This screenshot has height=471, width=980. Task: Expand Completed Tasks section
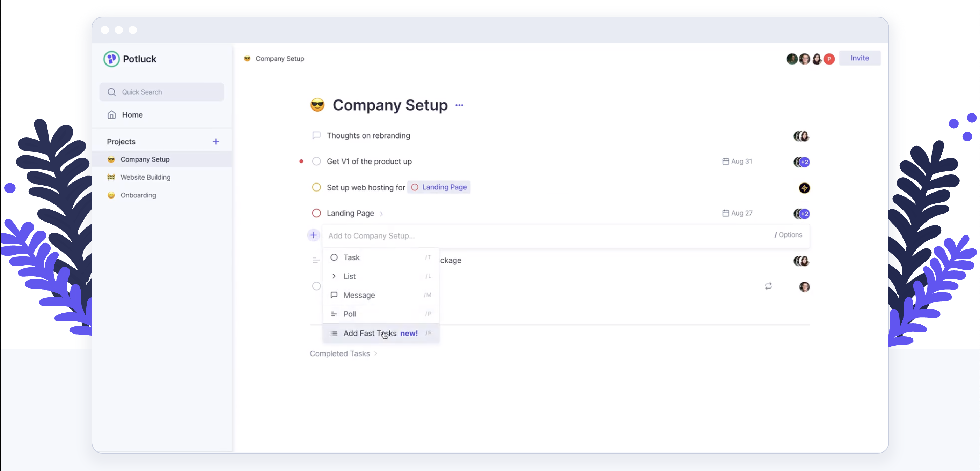(x=343, y=353)
